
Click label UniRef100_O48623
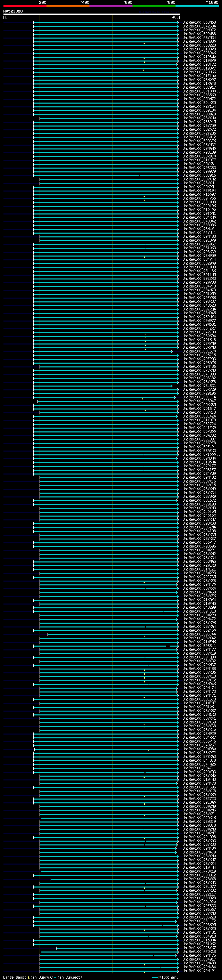tap(199, 306)
